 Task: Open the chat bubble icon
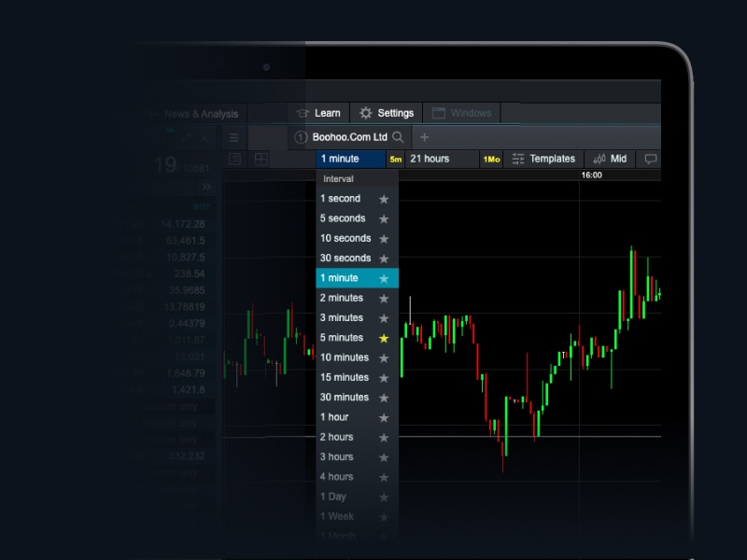click(x=649, y=159)
